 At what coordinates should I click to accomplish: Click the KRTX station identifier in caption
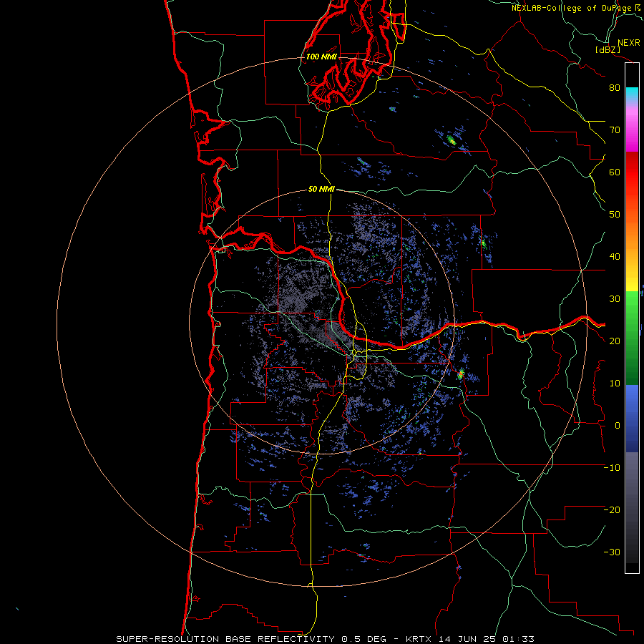419,639
